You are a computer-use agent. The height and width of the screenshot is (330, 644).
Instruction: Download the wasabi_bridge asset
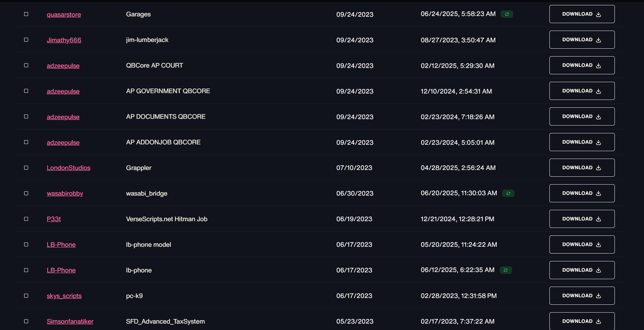tap(582, 193)
